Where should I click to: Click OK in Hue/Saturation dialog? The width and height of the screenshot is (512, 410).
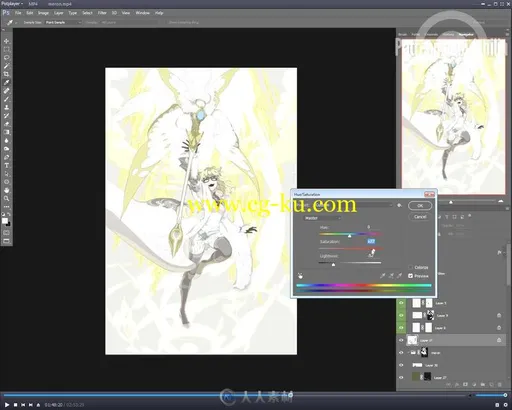tap(420, 206)
